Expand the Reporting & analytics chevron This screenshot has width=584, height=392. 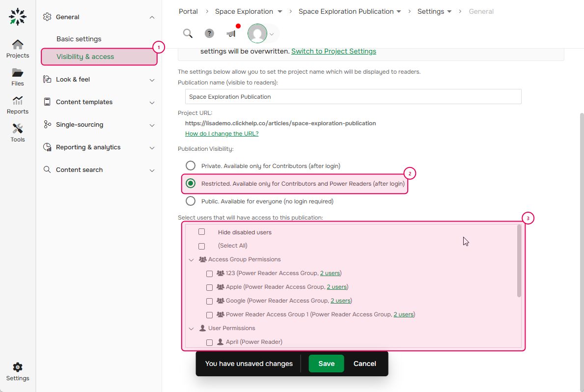(x=152, y=148)
